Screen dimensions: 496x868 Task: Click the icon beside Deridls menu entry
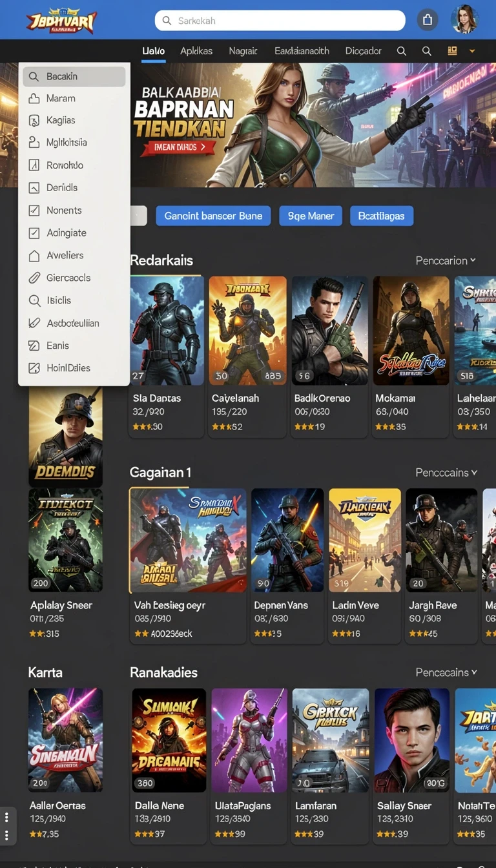34,188
